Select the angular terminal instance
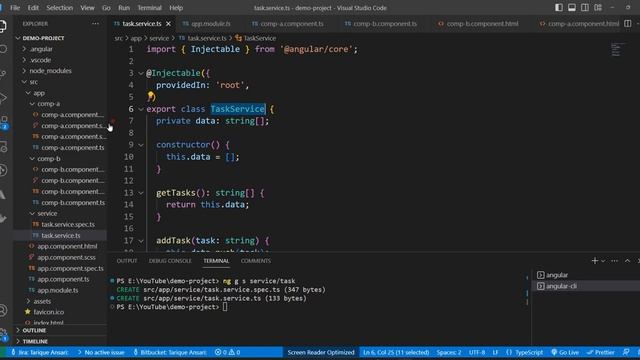 coord(586,275)
